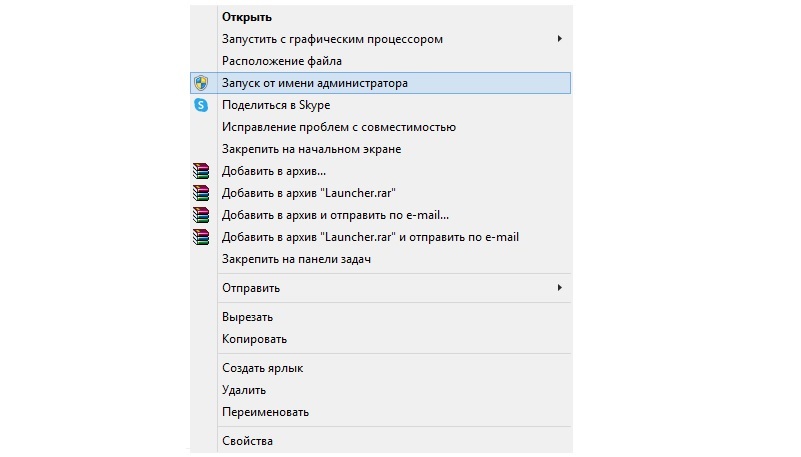Choose "Копировать" menu item
This screenshot has height=457, width=801.
pos(255,339)
